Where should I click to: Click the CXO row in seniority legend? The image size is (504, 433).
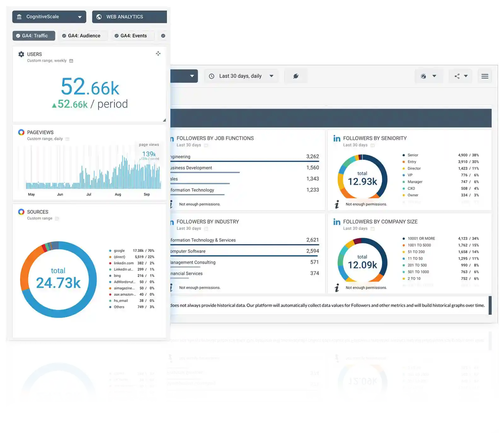pos(440,188)
